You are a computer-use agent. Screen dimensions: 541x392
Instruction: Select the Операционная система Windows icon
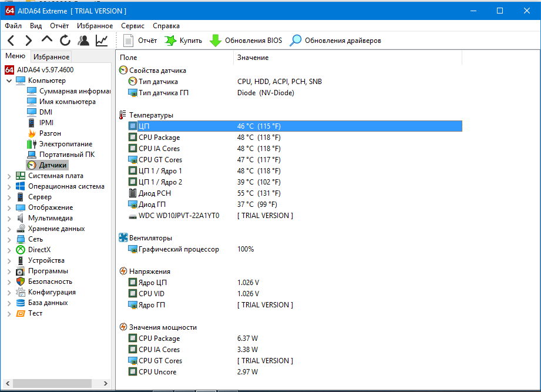point(21,186)
